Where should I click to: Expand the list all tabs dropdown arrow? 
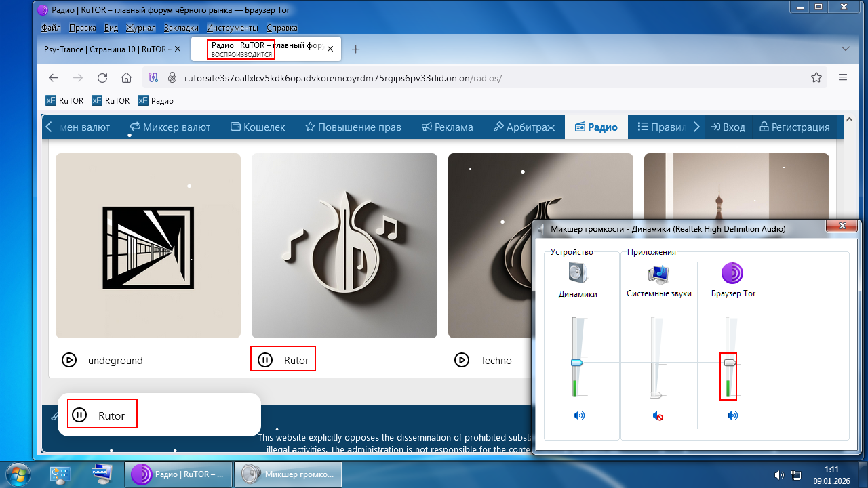coord(845,49)
